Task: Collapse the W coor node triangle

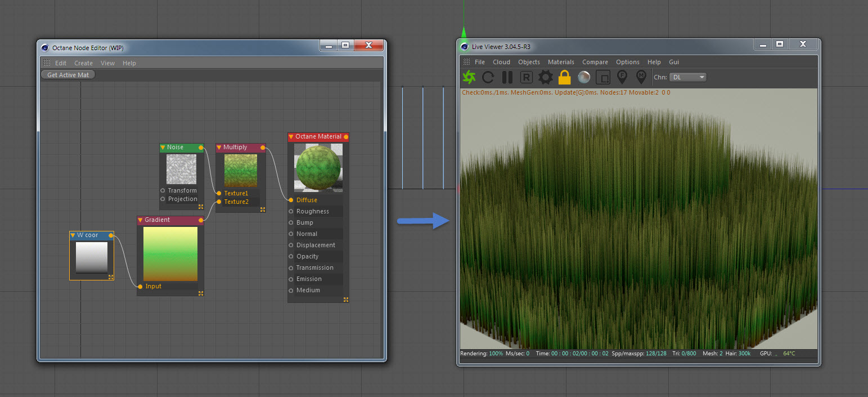Action: (x=73, y=235)
